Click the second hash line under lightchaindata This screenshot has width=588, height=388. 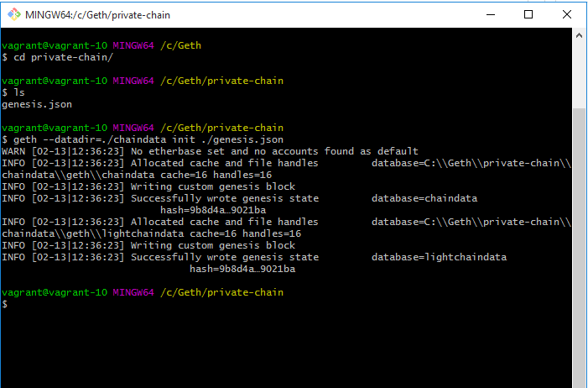[x=242, y=269]
